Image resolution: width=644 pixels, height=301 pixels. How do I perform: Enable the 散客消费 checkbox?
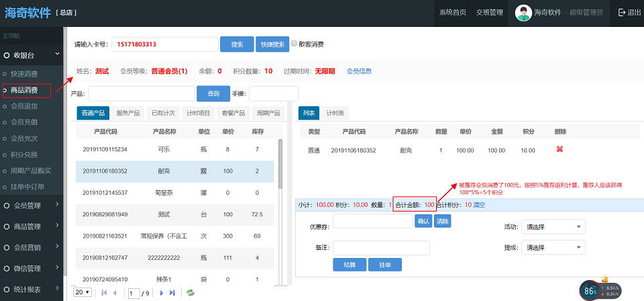pyautogui.click(x=293, y=44)
